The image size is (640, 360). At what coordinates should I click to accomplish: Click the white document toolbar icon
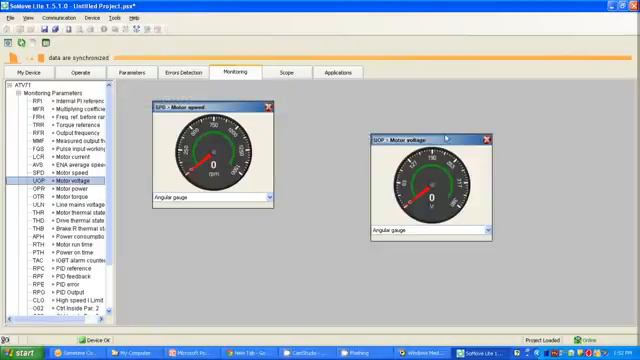coord(69,29)
